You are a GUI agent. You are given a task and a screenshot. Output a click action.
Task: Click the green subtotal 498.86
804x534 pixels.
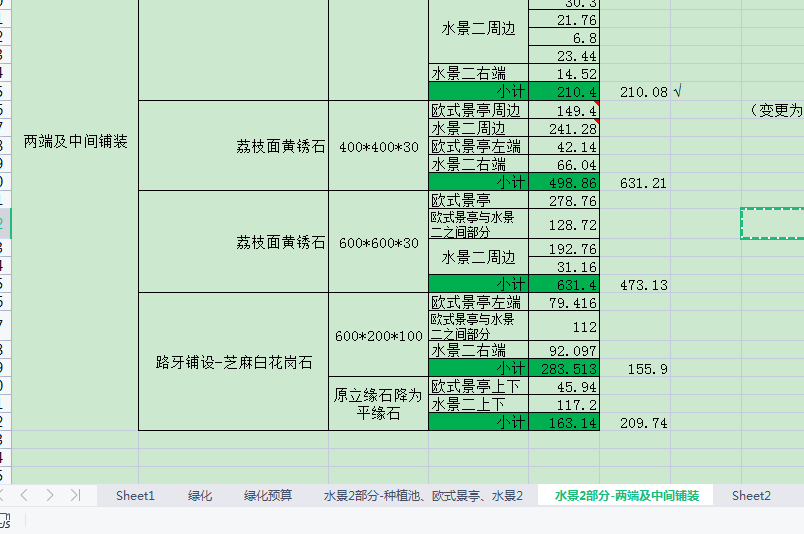point(564,182)
